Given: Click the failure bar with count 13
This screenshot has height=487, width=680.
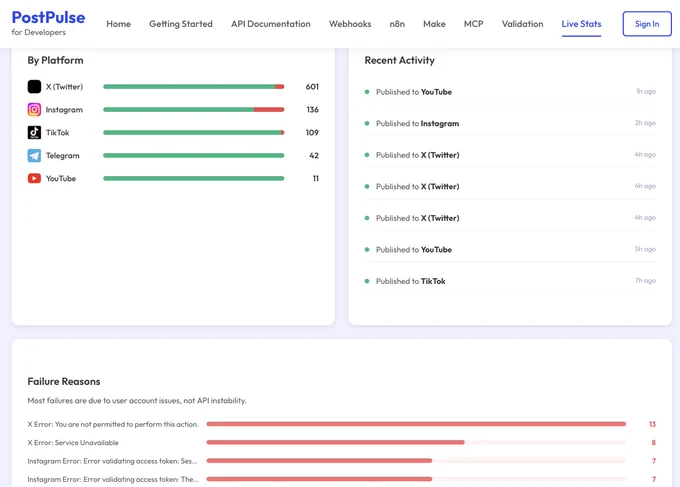Looking at the screenshot, I should tap(416, 424).
